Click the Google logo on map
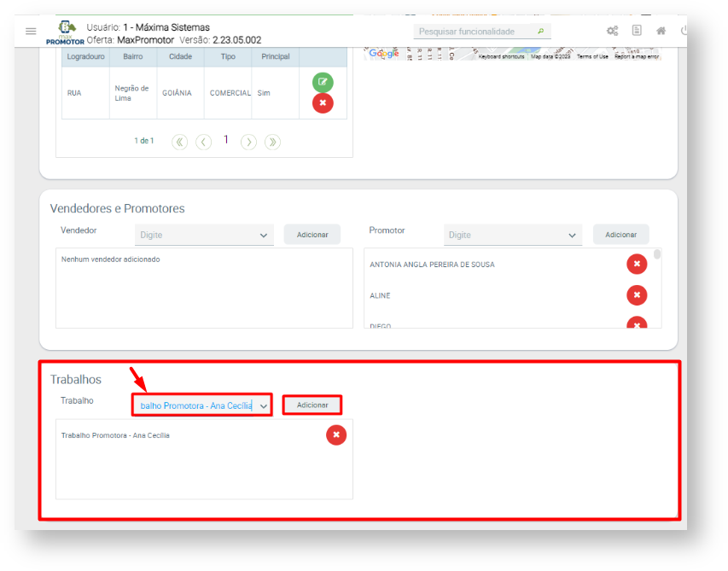 (383, 54)
